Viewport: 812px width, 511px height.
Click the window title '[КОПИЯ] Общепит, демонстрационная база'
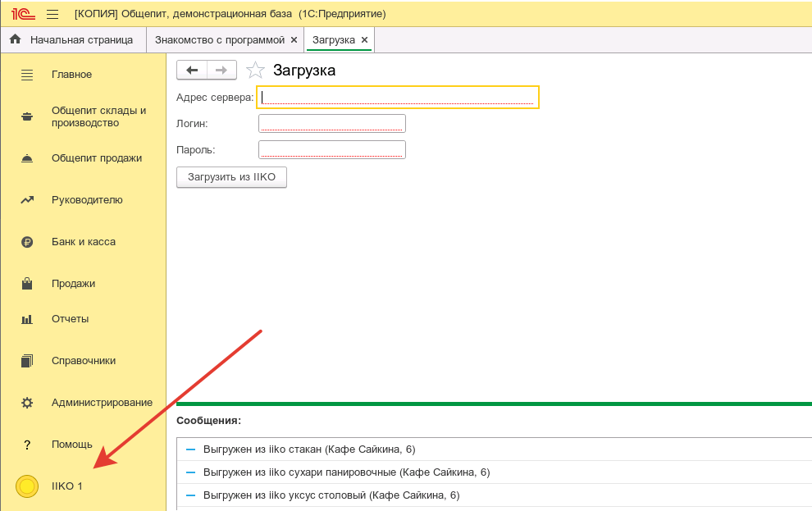[x=184, y=14]
